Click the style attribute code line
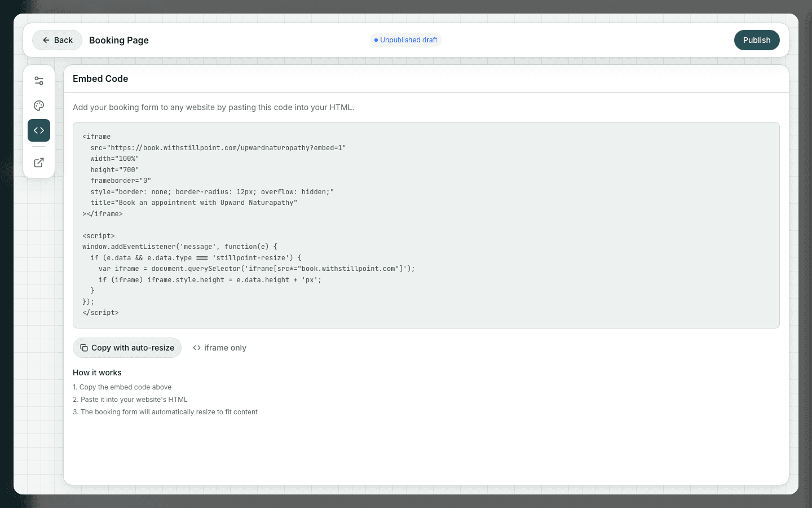 point(212,192)
